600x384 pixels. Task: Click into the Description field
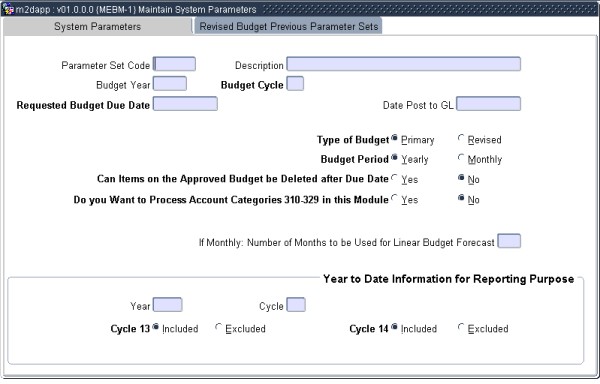pyautogui.click(x=404, y=64)
